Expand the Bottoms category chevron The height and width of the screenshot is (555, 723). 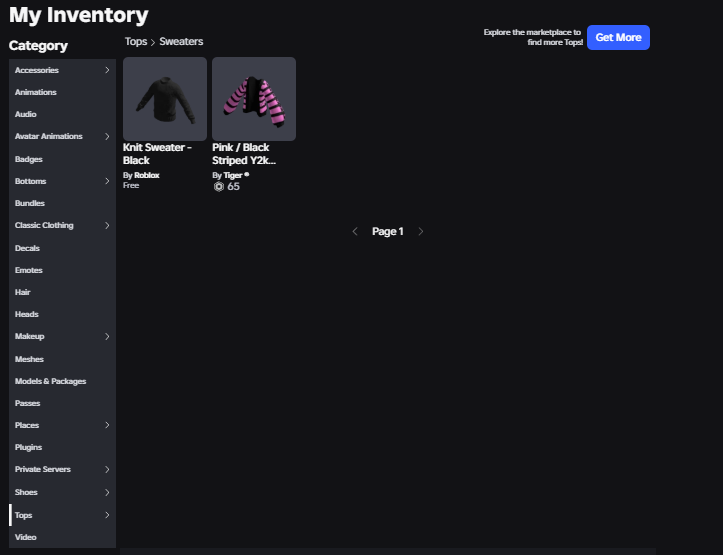pyautogui.click(x=107, y=181)
